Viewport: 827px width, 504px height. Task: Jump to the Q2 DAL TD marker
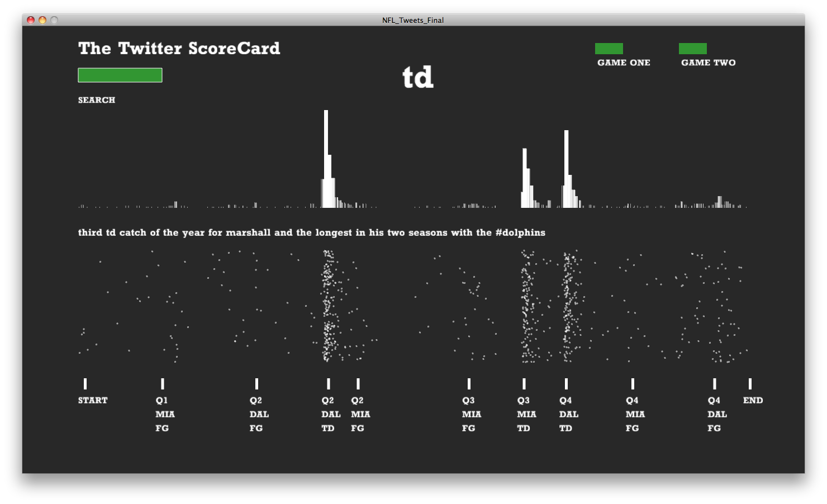coord(329,384)
